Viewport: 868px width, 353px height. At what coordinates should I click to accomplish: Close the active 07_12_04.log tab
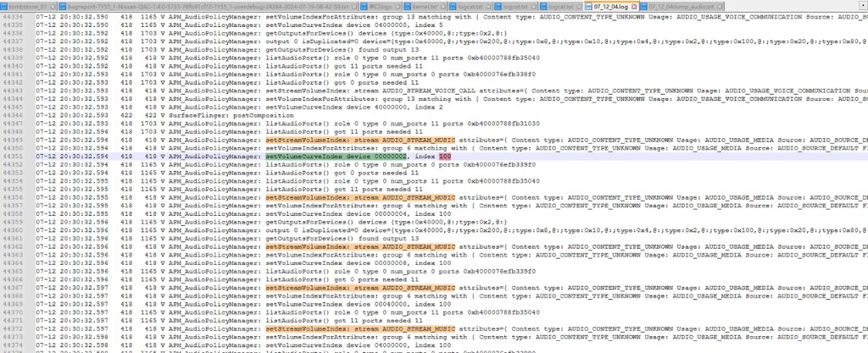634,7
